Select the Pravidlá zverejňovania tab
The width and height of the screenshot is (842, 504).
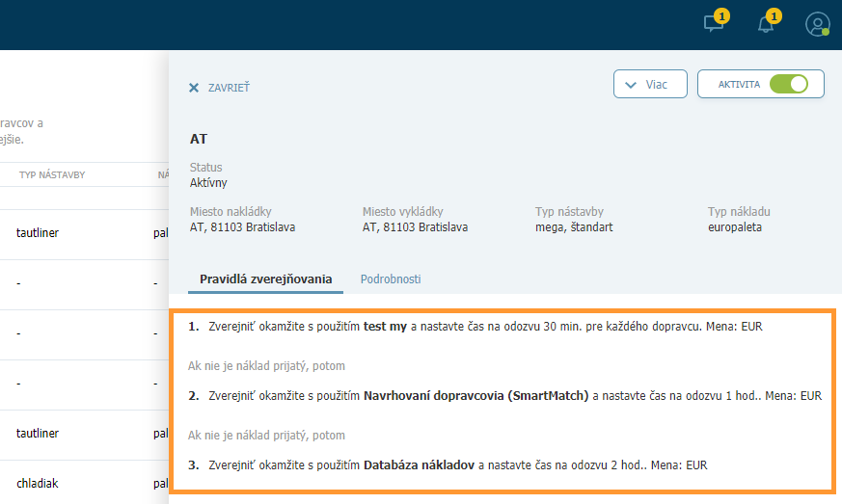266,279
